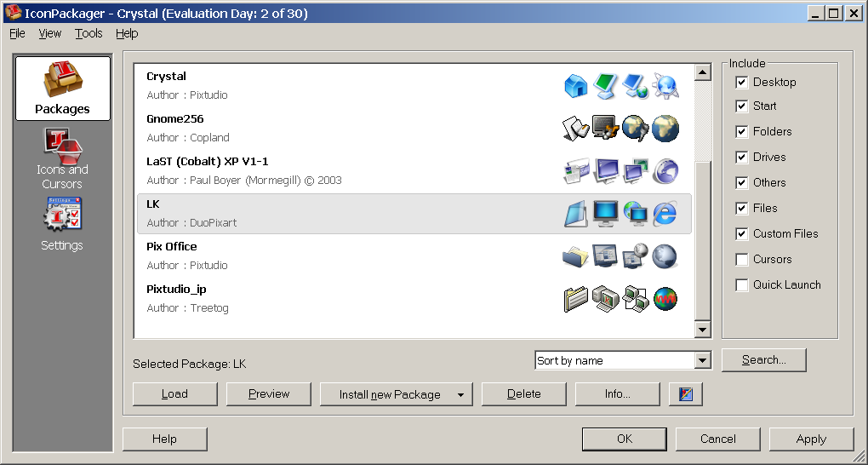The height and width of the screenshot is (465, 868).
Task: Click the Cancel button
Action: pyautogui.click(x=718, y=439)
